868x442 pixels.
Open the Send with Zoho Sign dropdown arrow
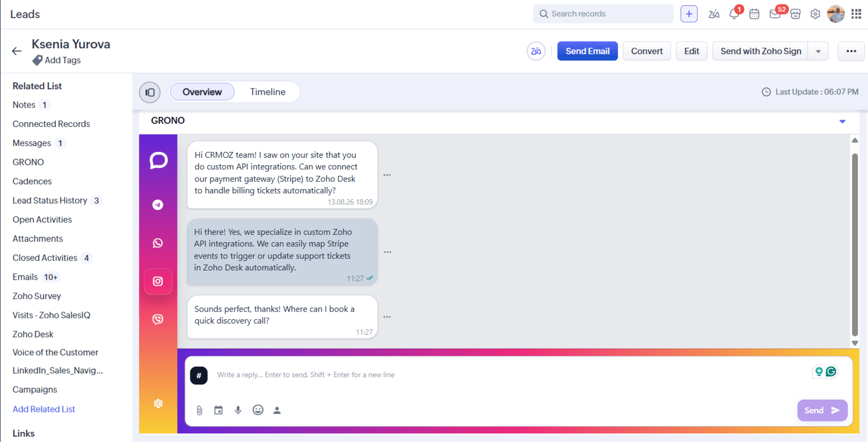coord(818,52)
